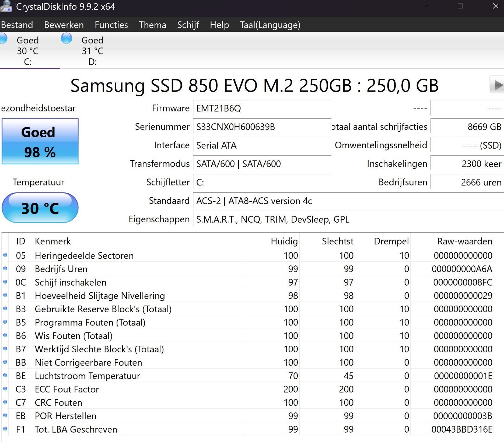
Task: Click raw value 0000000008FC
Action: 462,282
